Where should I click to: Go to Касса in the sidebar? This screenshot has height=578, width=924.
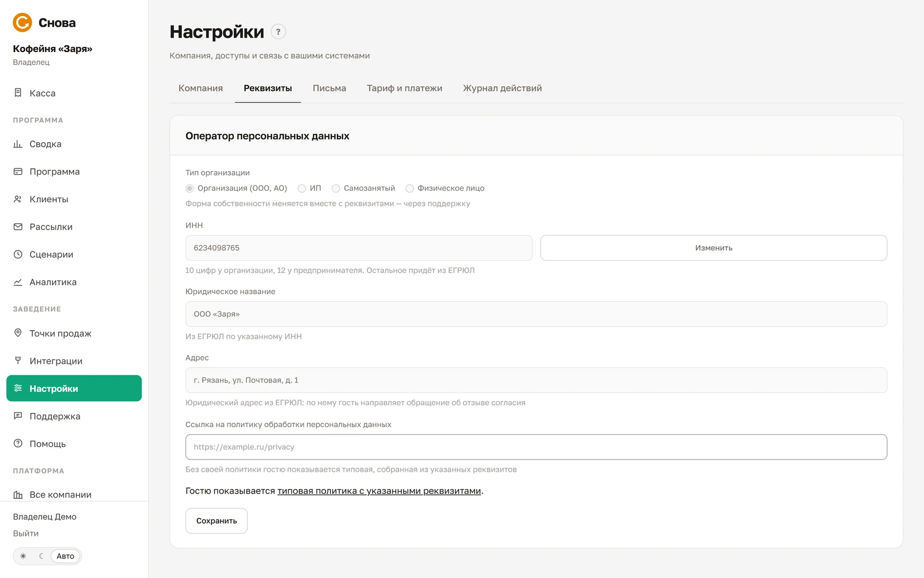74,93
